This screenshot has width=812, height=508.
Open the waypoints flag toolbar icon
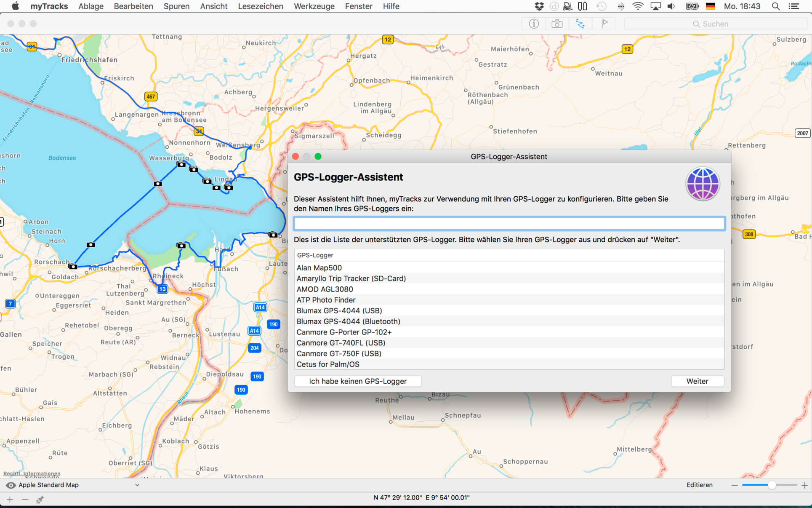(604, 24)
